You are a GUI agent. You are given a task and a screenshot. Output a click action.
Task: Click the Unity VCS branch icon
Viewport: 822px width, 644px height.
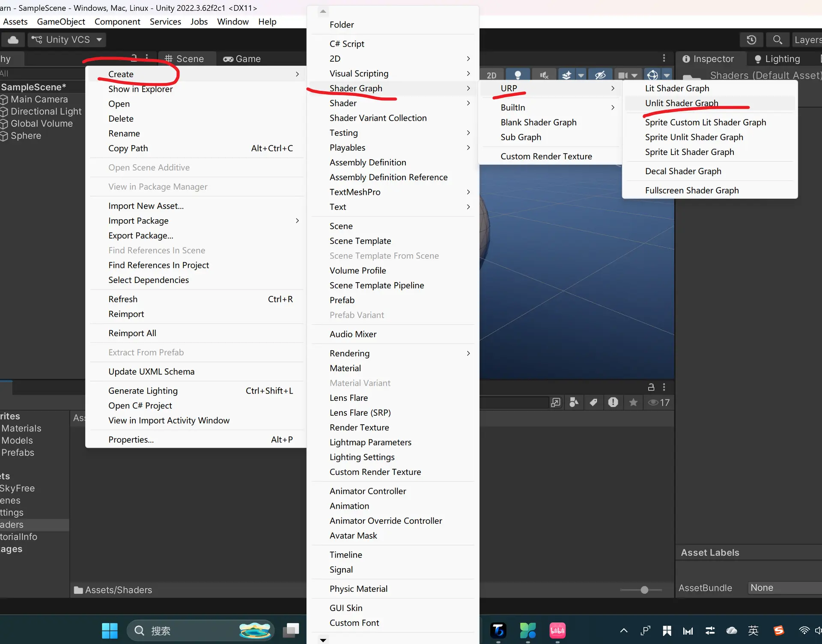point(37,40)
